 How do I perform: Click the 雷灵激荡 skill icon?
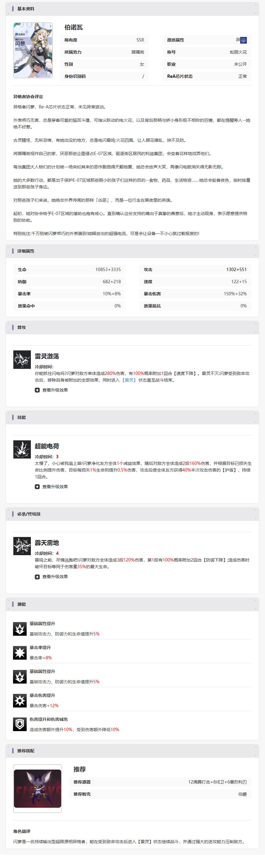click(x=22, y=359)
